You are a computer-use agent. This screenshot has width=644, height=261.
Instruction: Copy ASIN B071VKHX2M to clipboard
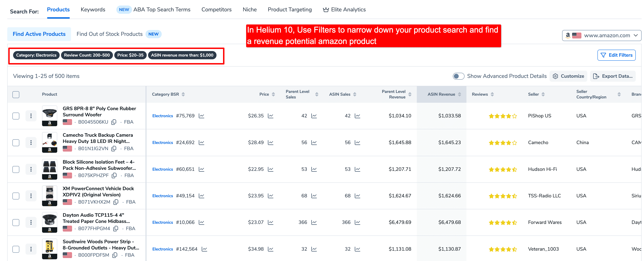[x=116, y=202]
